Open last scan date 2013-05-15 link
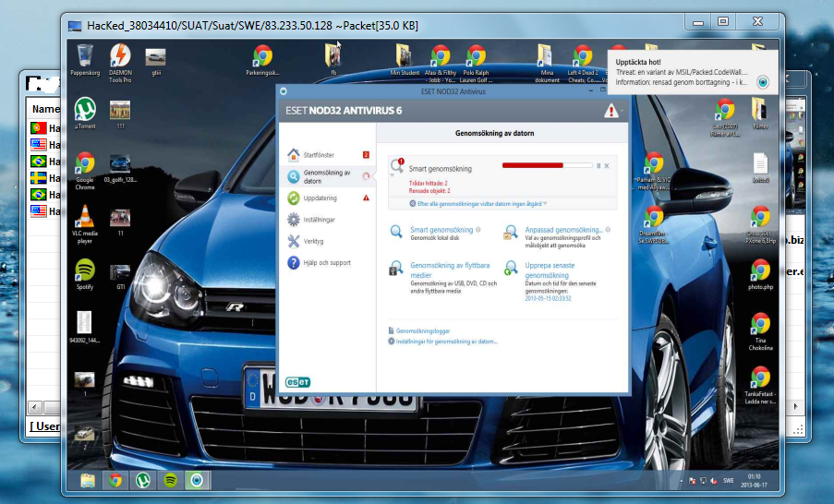The height and width of the screenshot is (504, 834). 548,299
